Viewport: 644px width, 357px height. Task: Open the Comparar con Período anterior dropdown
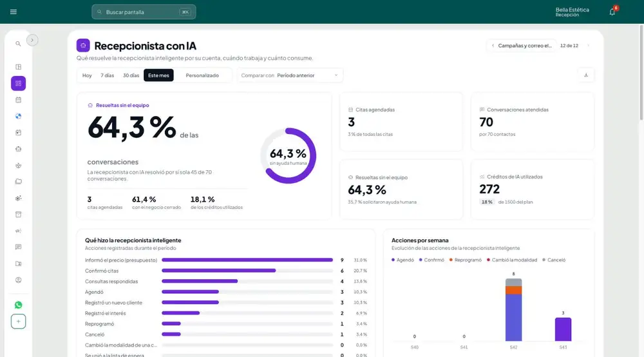tap(290, 75)
